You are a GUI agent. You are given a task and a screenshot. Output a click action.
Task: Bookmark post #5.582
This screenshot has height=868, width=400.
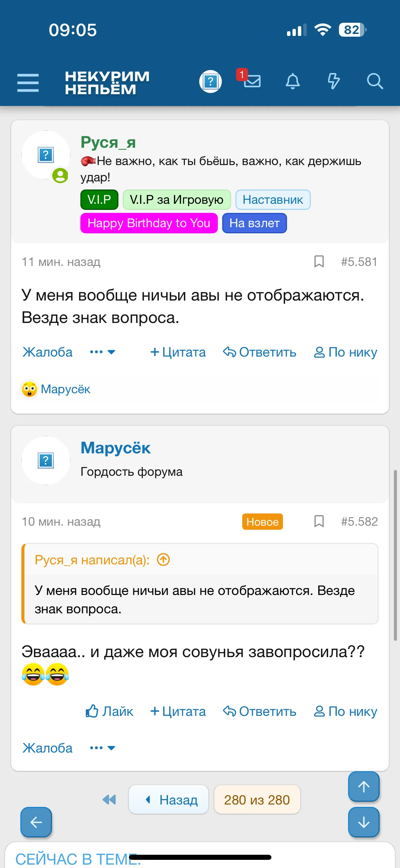pos(319,521)
